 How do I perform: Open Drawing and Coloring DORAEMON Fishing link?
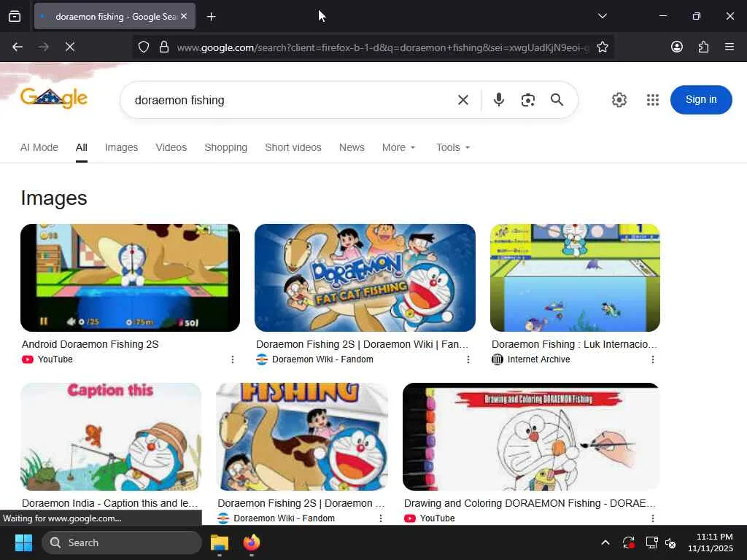coord(530,503)
